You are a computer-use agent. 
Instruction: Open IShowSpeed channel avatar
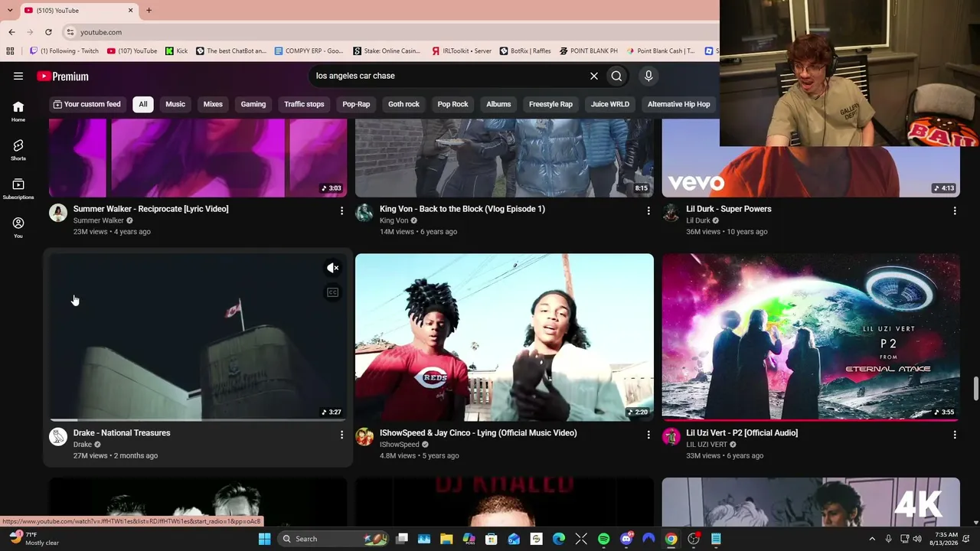[364, 437]
